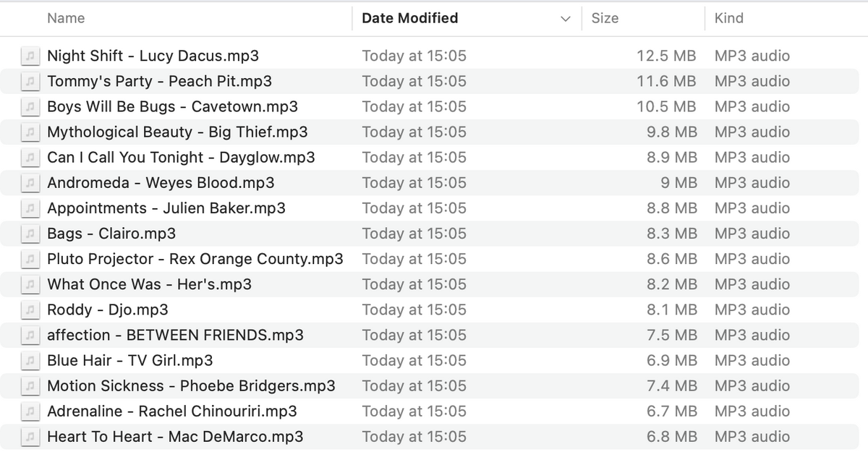Click the What Once Was - Her's file icon
The width and height of the screenshot is (868, 452).
30,284
